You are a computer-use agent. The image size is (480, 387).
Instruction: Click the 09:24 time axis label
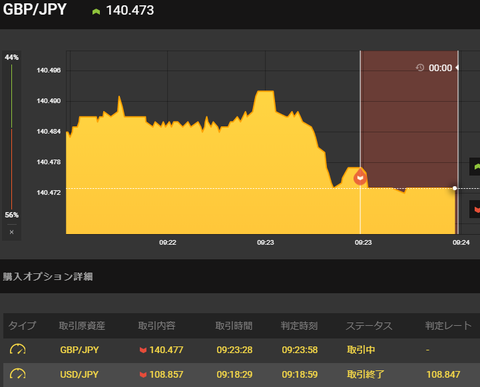[x=461, y=243]
